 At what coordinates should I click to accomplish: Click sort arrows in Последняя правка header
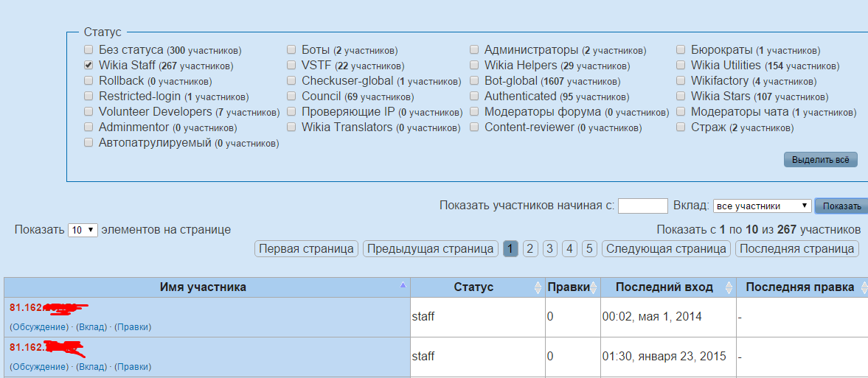pyautogui.click(x=861, y=287)
